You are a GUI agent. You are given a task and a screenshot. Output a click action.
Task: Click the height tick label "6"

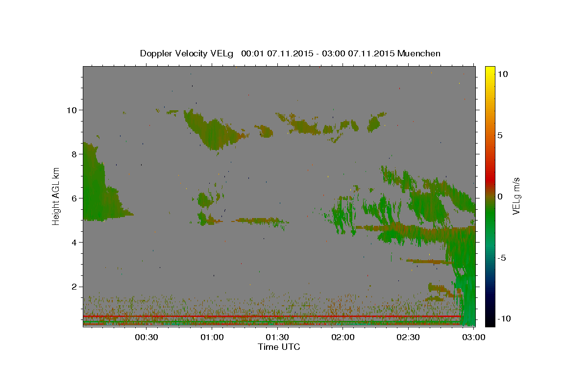[74, 198]
